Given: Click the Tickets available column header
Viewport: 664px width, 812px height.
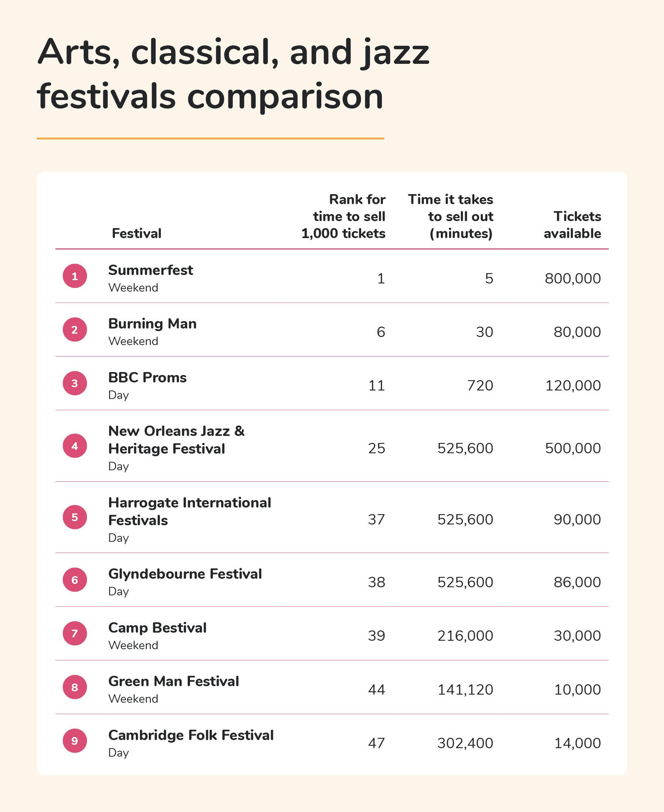Looking at the screenshot, I should pyautogui.click(x=572, y=225).
